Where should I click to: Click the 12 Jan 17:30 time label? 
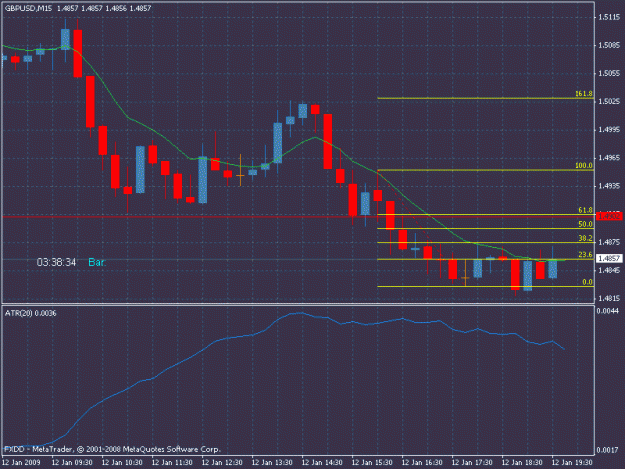[x=472, y=463]
